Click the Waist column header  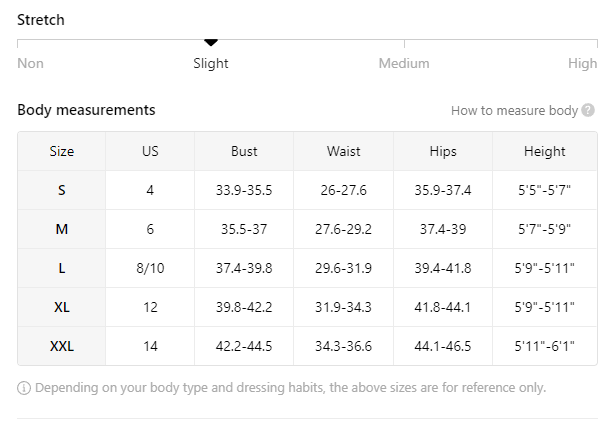343,152
